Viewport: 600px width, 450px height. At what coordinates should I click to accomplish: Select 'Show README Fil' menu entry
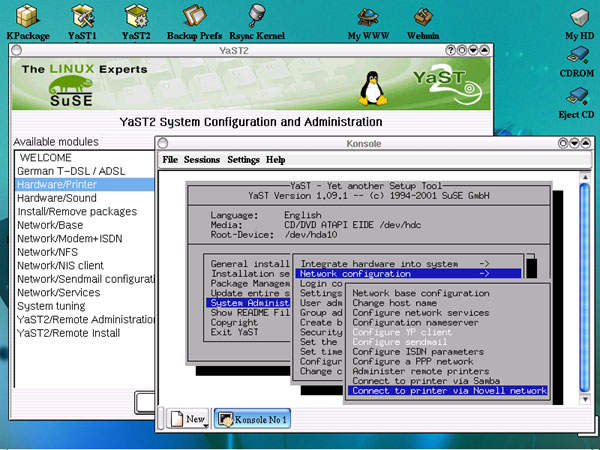click(x=248, y=313)
